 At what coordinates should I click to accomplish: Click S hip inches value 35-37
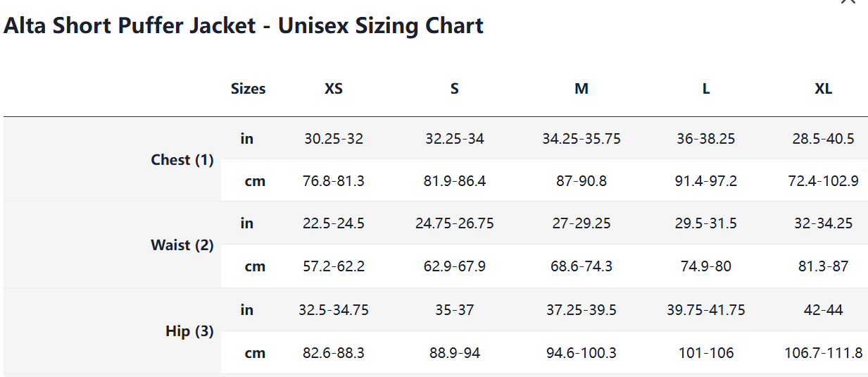point(455,310)
